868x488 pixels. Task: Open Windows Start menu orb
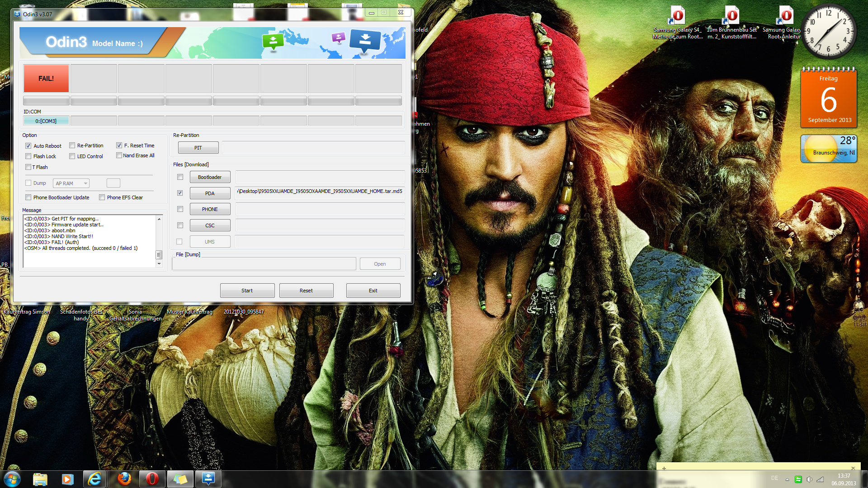(x=12, y=479)
